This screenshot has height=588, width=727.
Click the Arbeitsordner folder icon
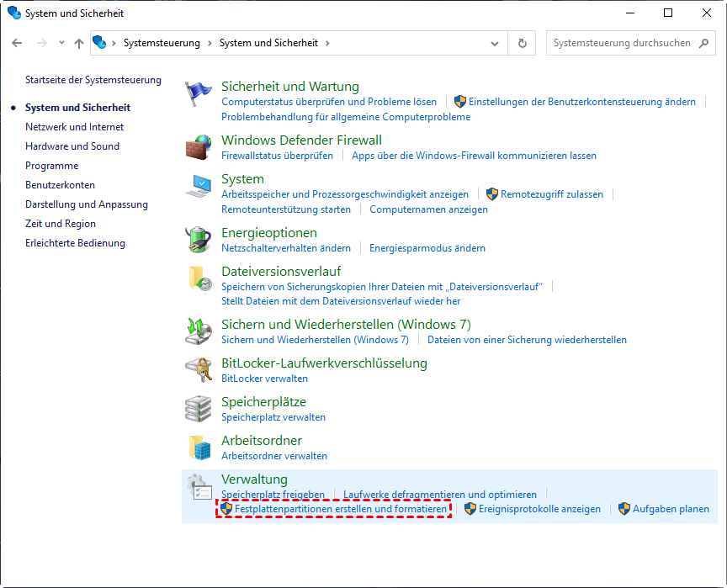199,448
